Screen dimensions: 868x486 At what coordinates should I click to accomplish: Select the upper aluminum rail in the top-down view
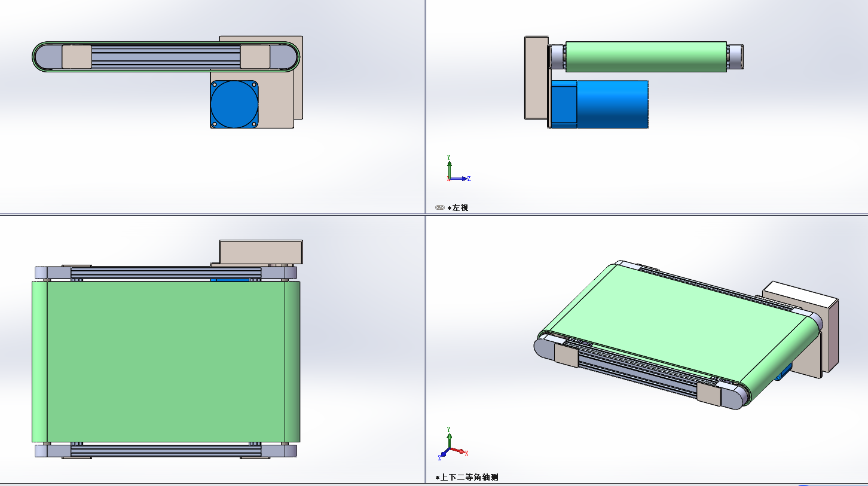(x=166, y=273)
